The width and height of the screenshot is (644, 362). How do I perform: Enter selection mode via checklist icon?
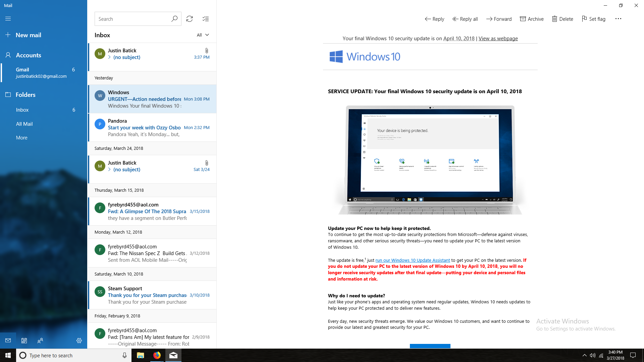point(206,19)
